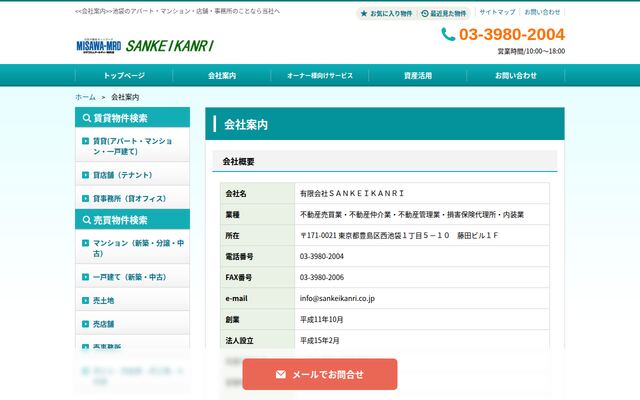This screenshot has width=640, height=400.
Task: Click company name 有限会社ＳＡＮＫＥＩＫＡＮＲＩ cell
Action: 422,193
